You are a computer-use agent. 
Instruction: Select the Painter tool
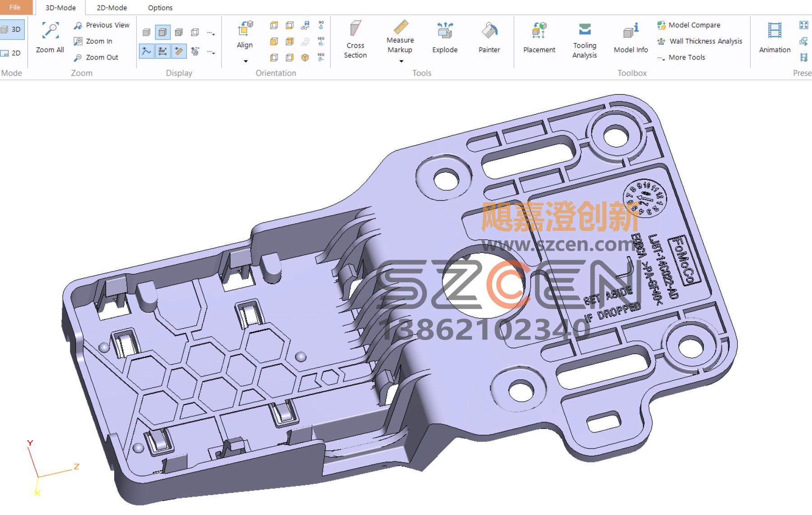pyautogui.click(x=489, y=38)
